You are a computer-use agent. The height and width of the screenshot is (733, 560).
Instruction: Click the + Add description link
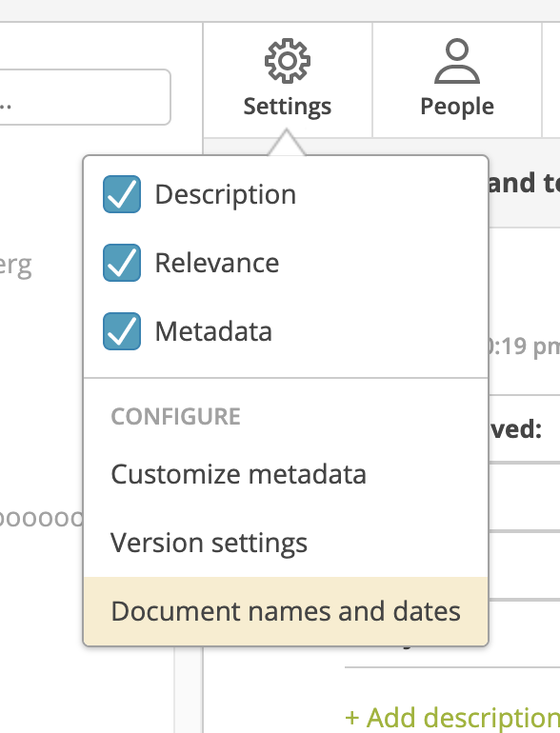452,718
